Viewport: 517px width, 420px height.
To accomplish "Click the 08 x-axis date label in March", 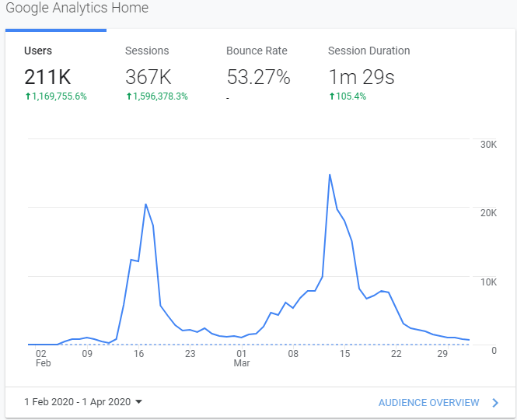I will 293,354.
